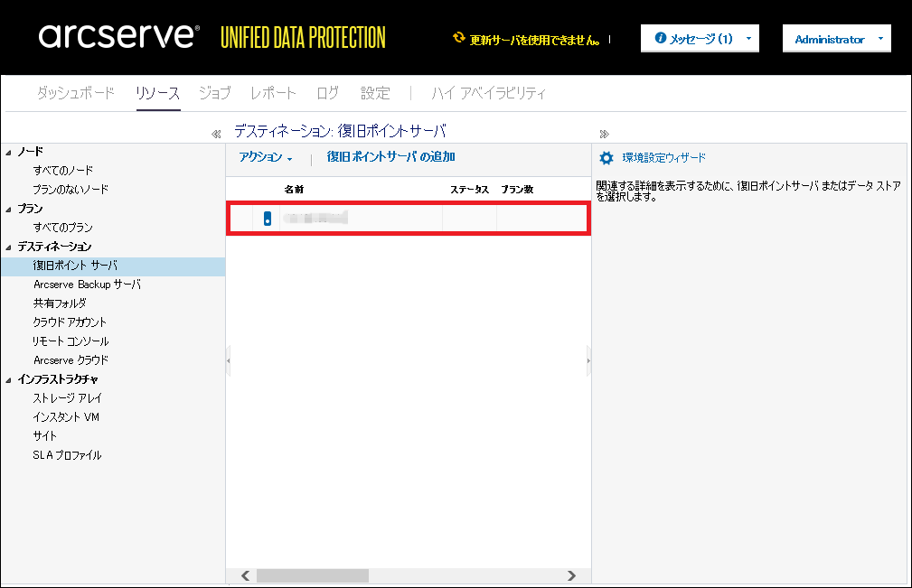Select すべてのプラン in the tree
This screenshot has height=588, width=912.
(62, 228)
